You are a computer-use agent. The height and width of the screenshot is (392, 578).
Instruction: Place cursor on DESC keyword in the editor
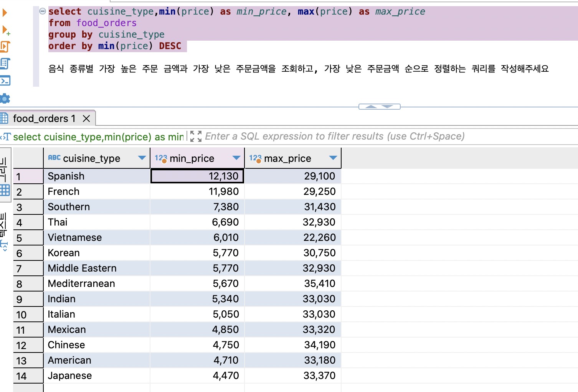[x=170, y=46]
